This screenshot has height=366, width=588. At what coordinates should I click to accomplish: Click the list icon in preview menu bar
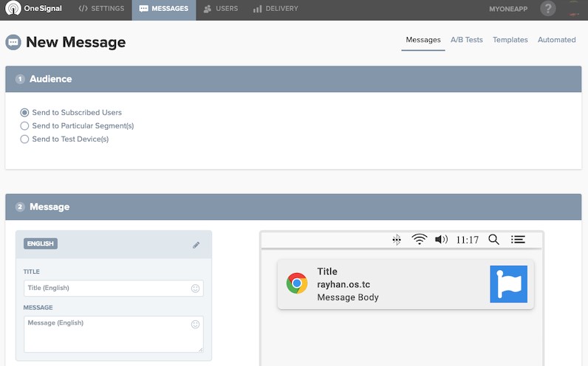tap(518, 239)
